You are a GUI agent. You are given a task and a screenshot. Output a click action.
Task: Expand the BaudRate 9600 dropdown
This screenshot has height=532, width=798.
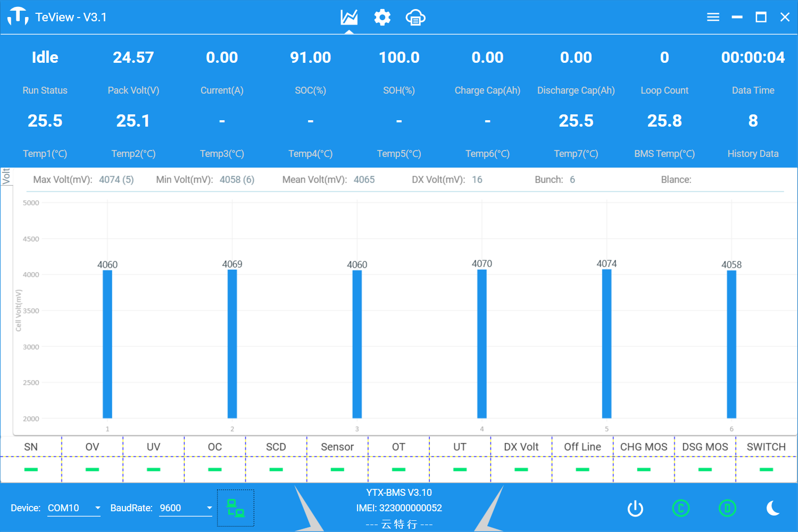209,508
